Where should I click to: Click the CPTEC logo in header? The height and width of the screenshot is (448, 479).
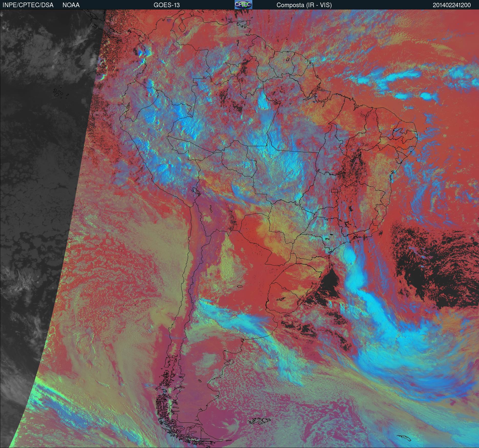point(243,5)
